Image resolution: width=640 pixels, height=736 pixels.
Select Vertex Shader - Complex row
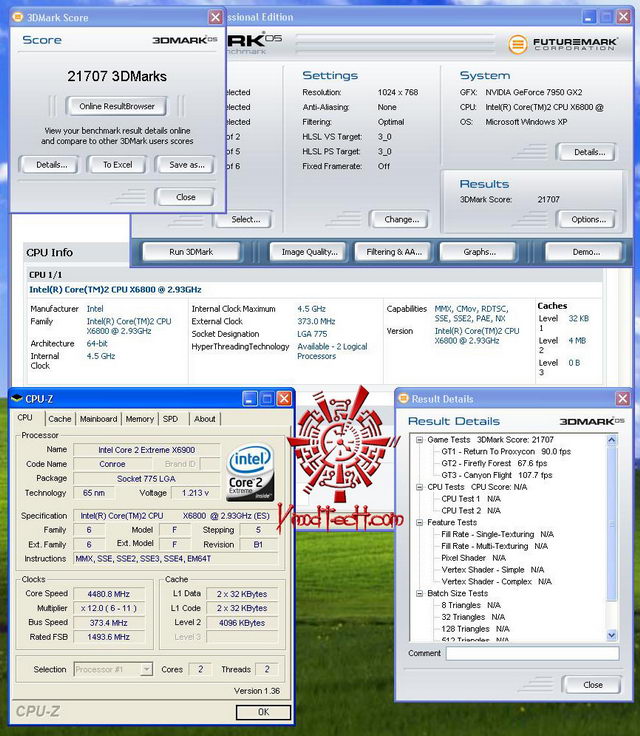[496, 581]
